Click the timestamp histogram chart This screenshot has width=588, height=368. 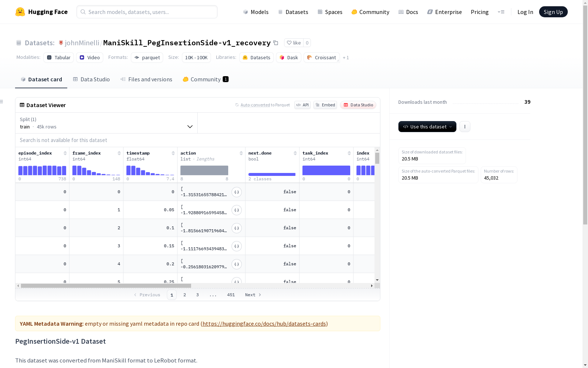[150, 170]
